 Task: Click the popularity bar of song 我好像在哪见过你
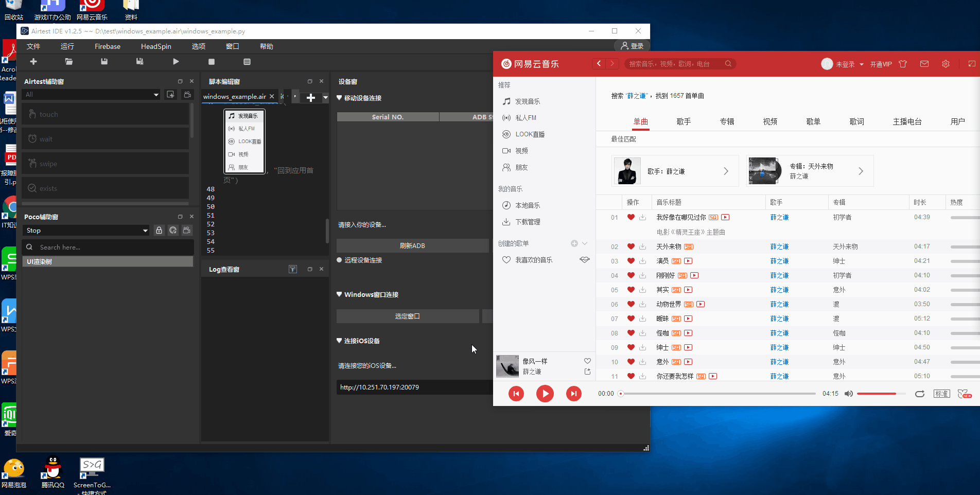click(965, 218)
